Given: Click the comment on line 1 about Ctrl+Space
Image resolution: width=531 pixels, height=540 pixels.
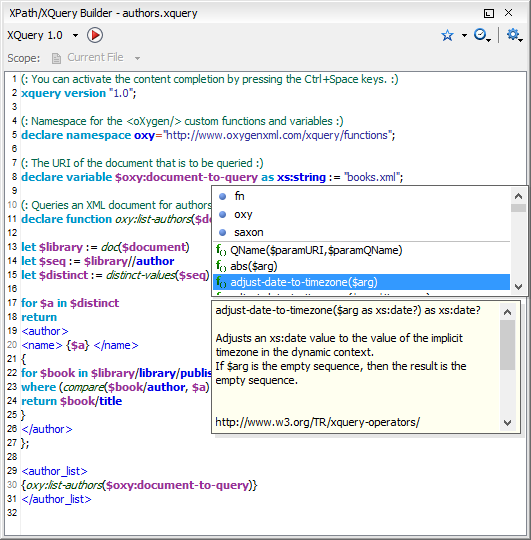Looking at the screenshot, I should click(210, 79).
